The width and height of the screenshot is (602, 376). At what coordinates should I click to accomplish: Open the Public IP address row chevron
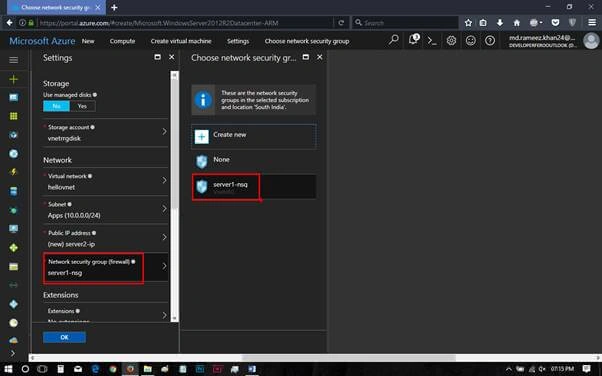[164, 237]
